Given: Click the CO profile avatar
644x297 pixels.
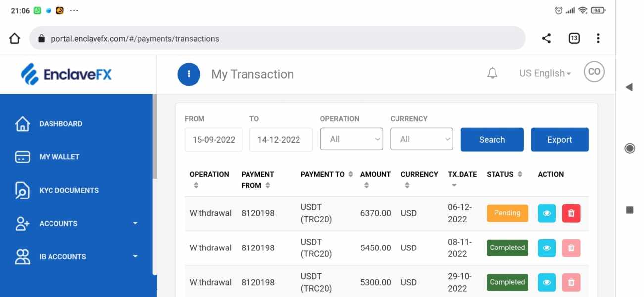Looking at the screenshot, I should click(x=594, y=72).
